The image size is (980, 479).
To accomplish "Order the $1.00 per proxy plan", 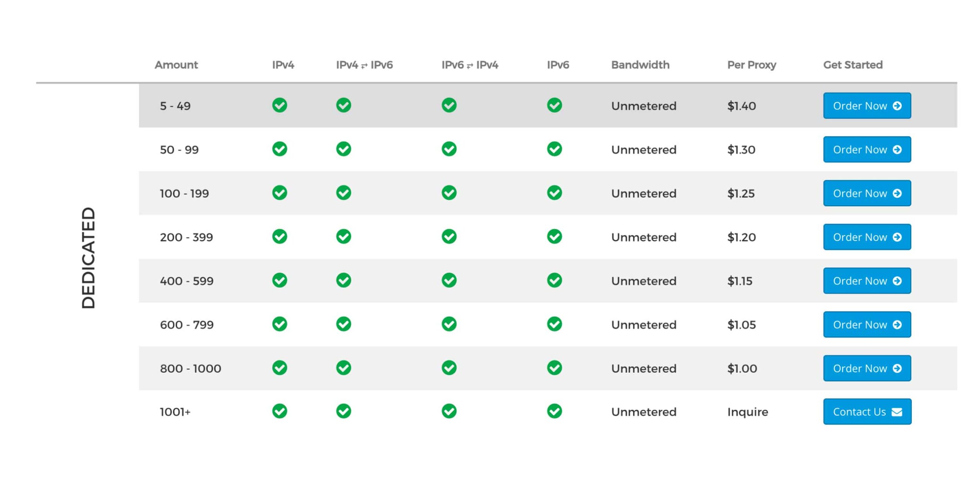I will [x=867, y=368].
